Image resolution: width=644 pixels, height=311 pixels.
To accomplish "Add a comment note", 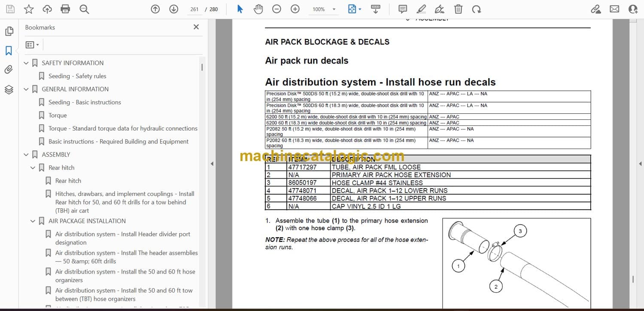I will point(403,9).
